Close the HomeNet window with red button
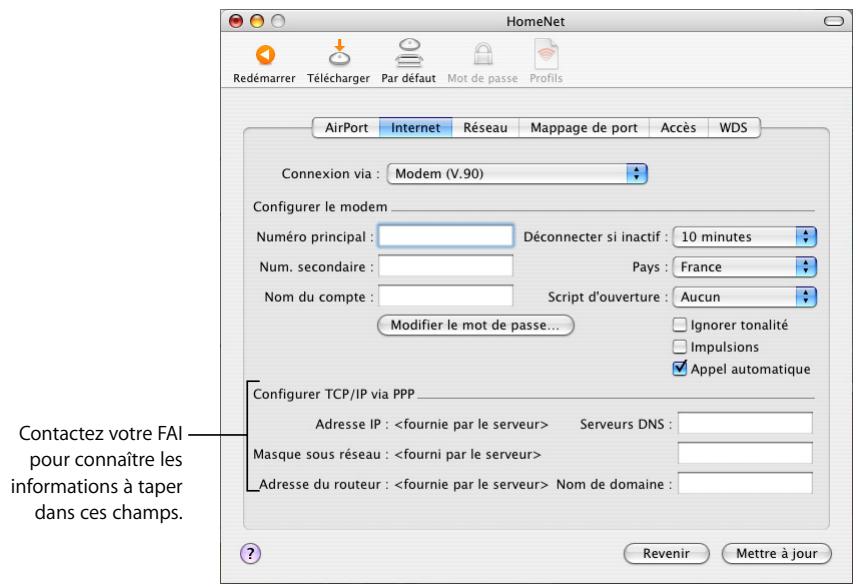This screenshot has width=857, height=587. click(236, 21)
